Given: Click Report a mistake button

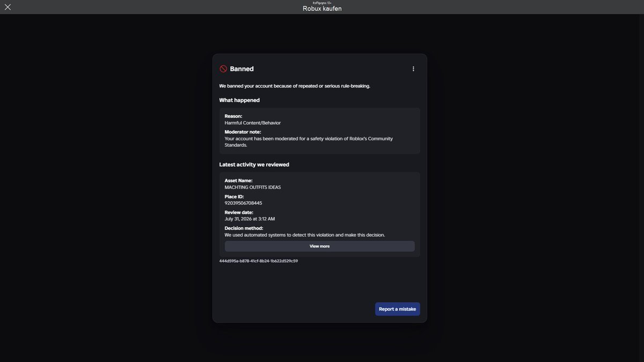Looking at the screenshot, I should click(398, 309).
